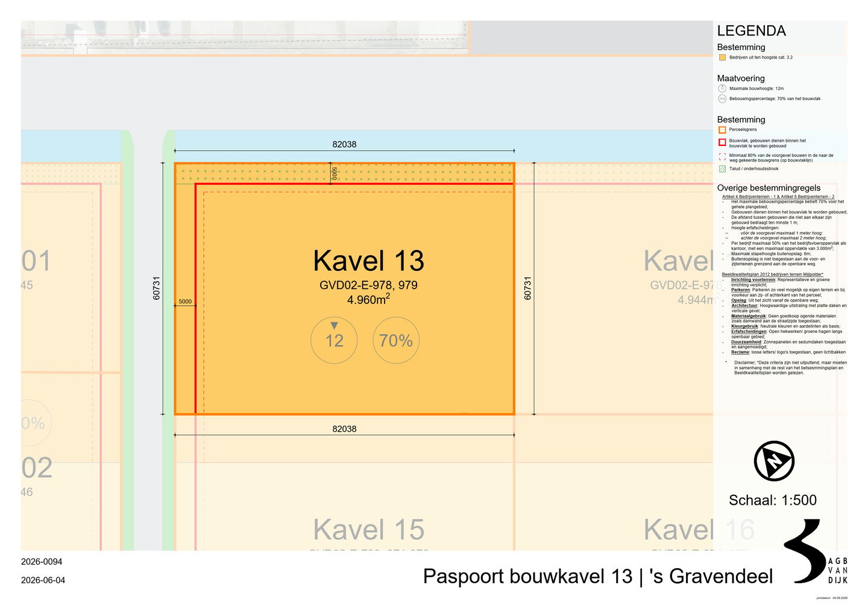Click the dashed red voorgevel legend symbol
The height and width of the screenshot is (614, 868).
tap(722, 157)
